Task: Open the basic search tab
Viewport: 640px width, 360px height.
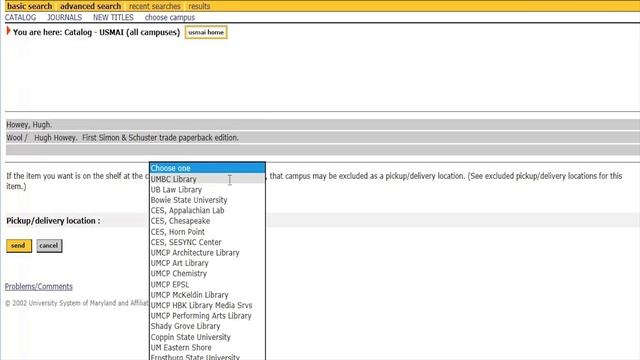Action: [30, 6]
